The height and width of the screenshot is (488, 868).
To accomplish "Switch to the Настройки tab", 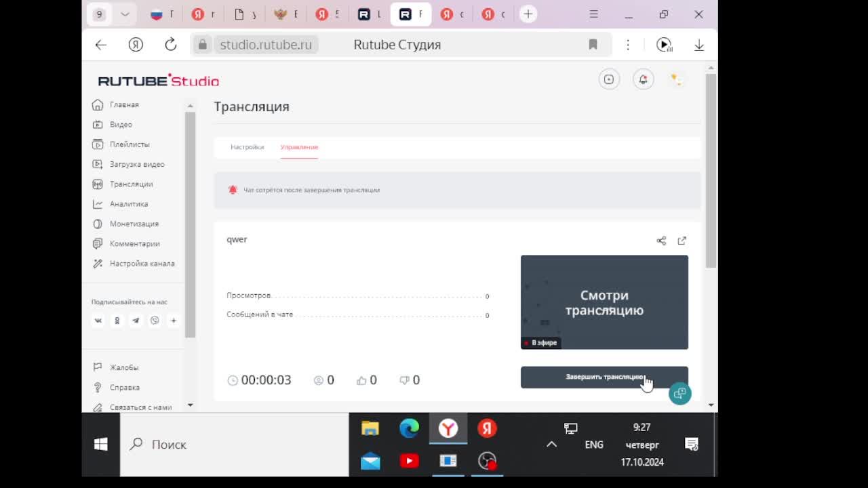I will coord(247,147).
